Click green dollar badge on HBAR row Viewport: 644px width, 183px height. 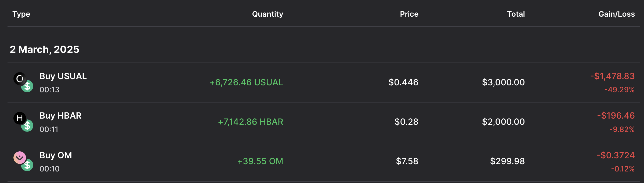point(27,126)
